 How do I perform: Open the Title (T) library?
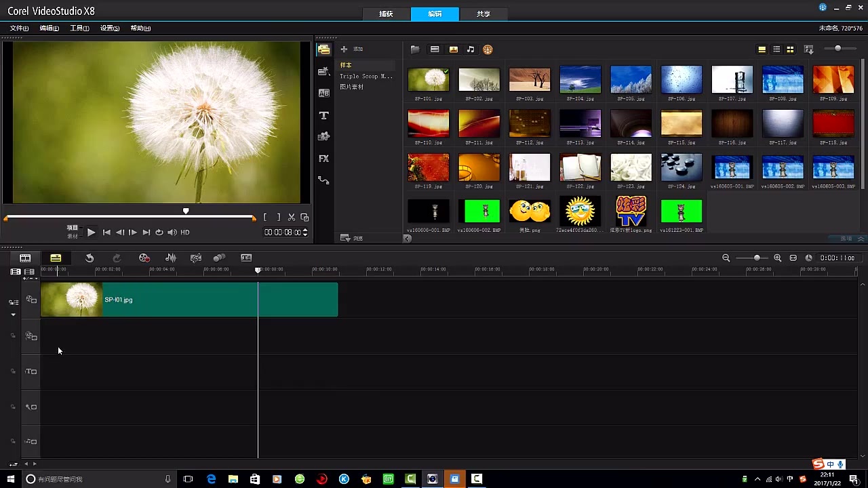(x=323, y=115)
